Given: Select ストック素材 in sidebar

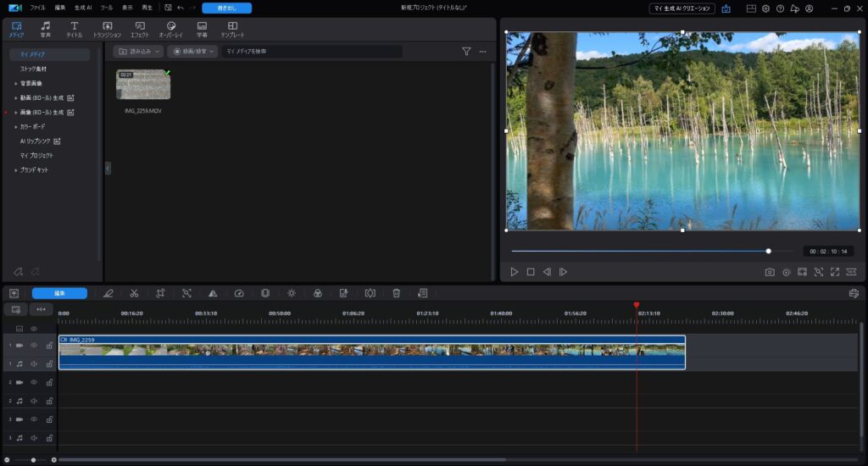Looking at the screenshot, I should pyautogui.click(x=33, y=69).
